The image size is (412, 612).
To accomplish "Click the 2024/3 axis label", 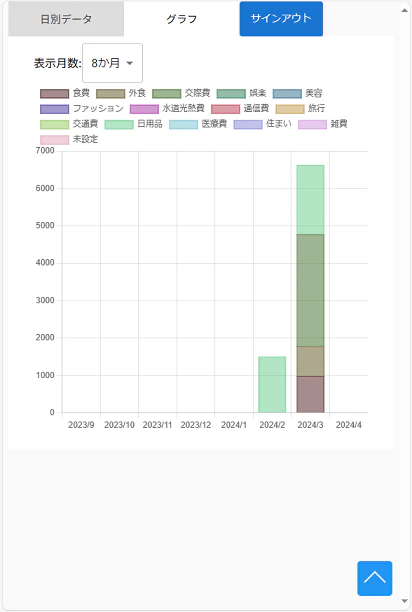I will pos(310,425).
